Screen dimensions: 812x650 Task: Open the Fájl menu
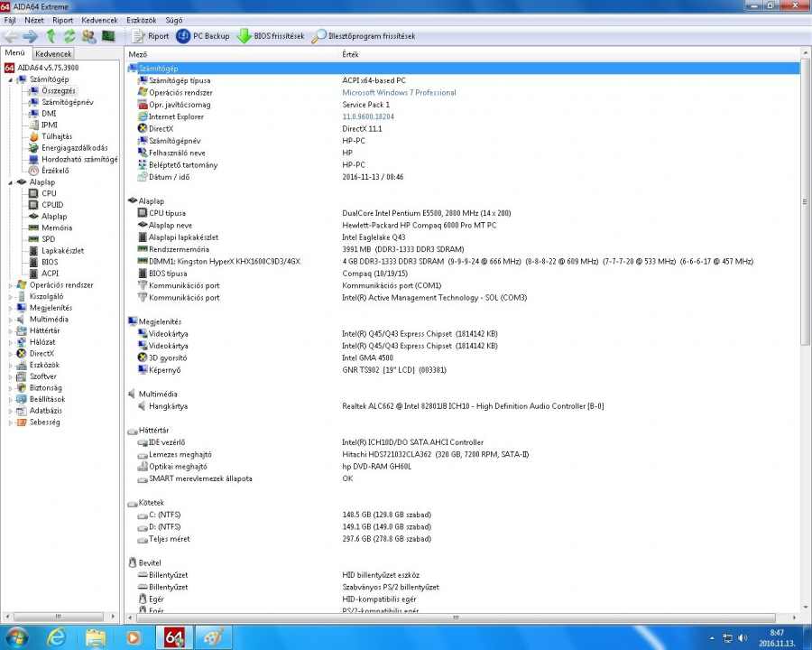[10, 20]
